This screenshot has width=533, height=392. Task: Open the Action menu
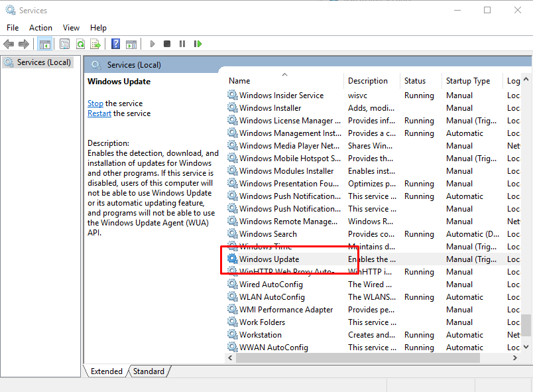click(x=40, y=28)
